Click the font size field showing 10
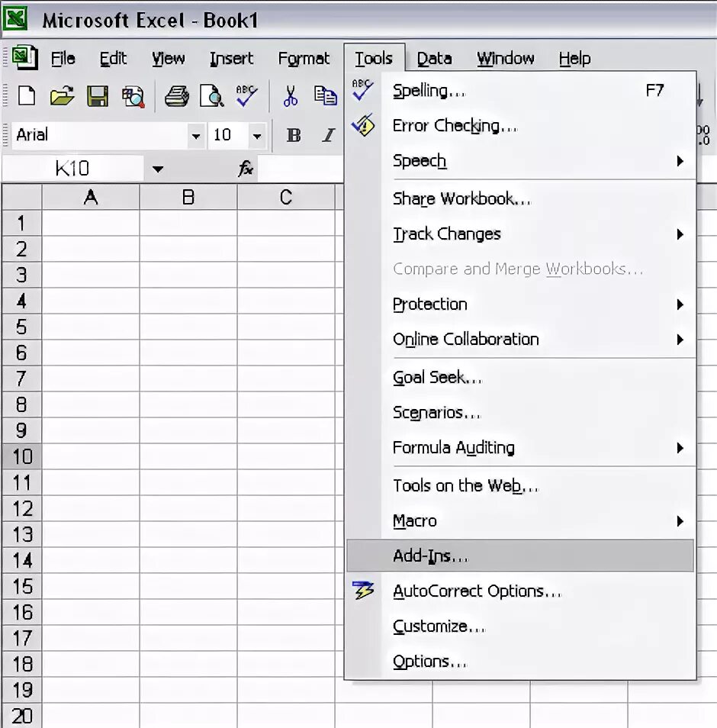717x728 pixels. (x=228, y=135)
